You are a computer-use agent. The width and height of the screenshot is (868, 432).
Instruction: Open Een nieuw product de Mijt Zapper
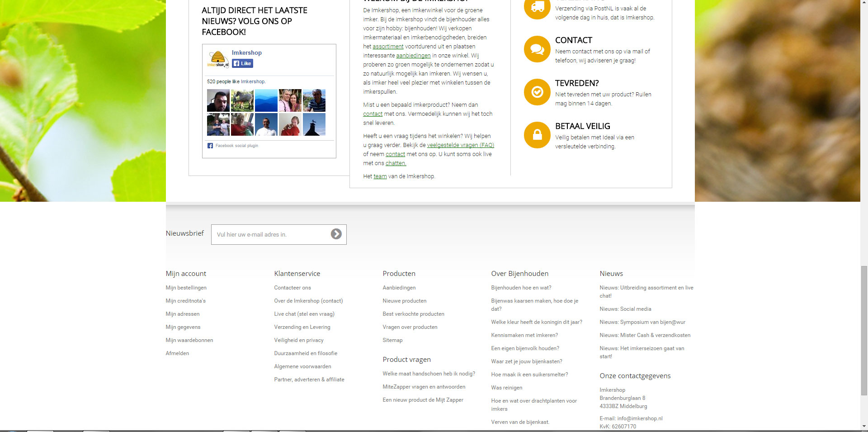tap(423, 400)
